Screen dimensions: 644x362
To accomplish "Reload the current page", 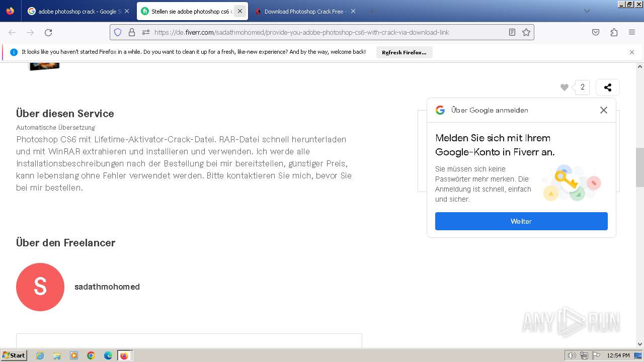I will coord(48,32).
